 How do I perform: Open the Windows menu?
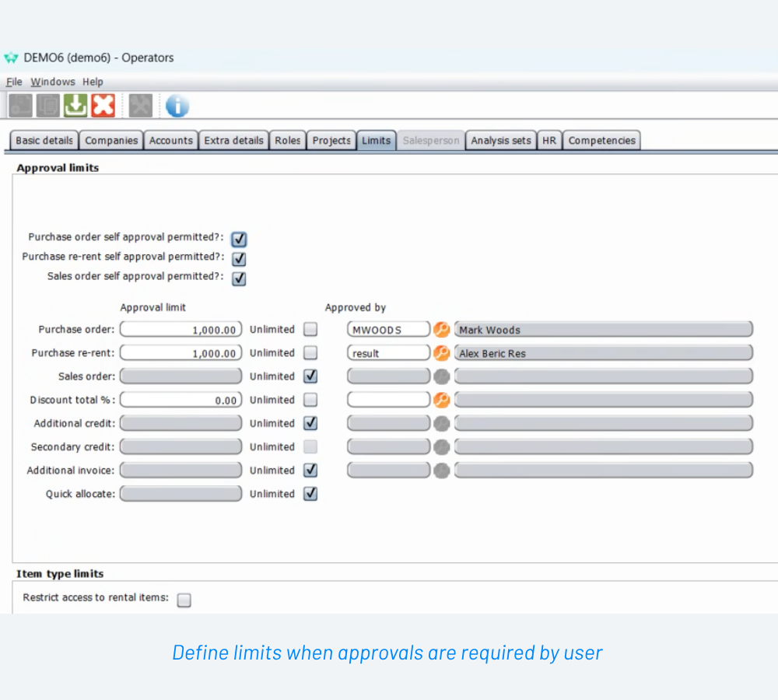53,82
